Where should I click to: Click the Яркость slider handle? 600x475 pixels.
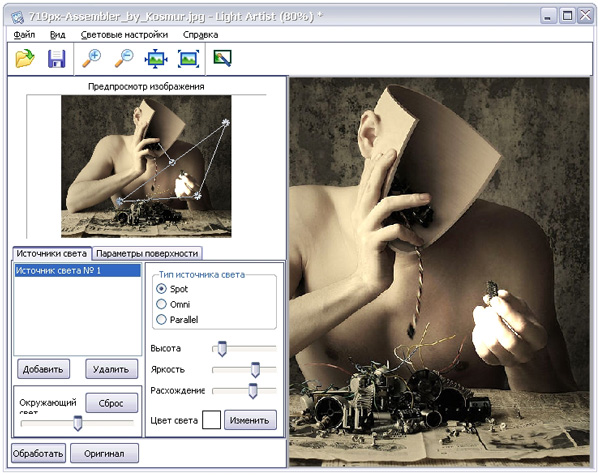coord(256,369)
